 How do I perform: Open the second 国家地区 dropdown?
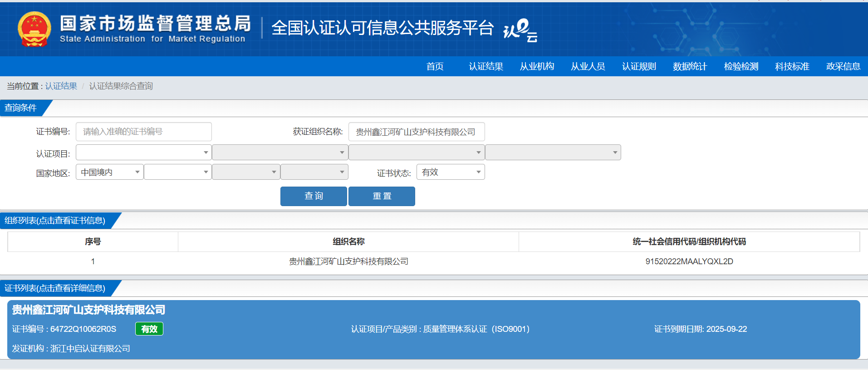[x=178, y=172]
